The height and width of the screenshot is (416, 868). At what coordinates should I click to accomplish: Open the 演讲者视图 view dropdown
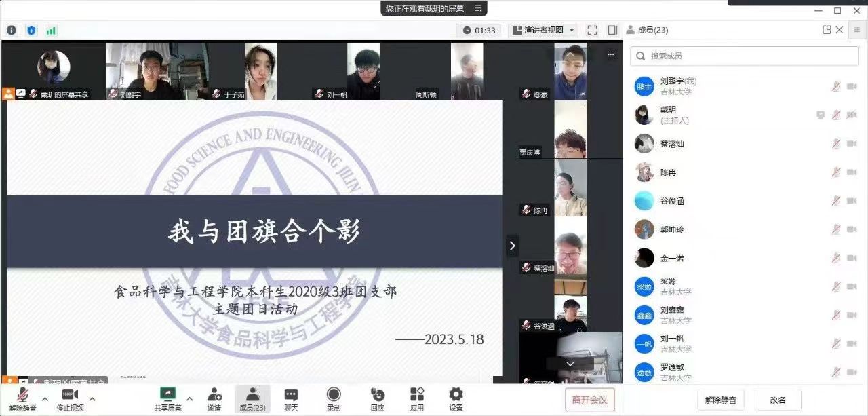click(x=543, y=30)
